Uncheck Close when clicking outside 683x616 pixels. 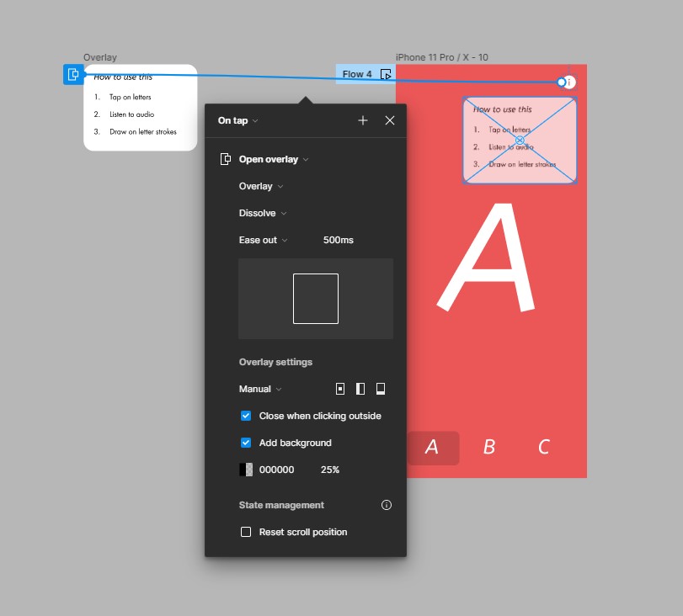[x=246, y=416]
